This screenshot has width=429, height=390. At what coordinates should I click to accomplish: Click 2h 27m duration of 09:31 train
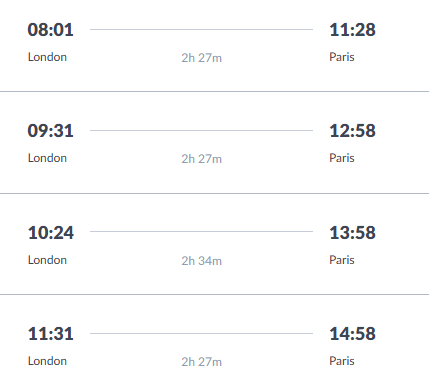(x=202, y=159)
